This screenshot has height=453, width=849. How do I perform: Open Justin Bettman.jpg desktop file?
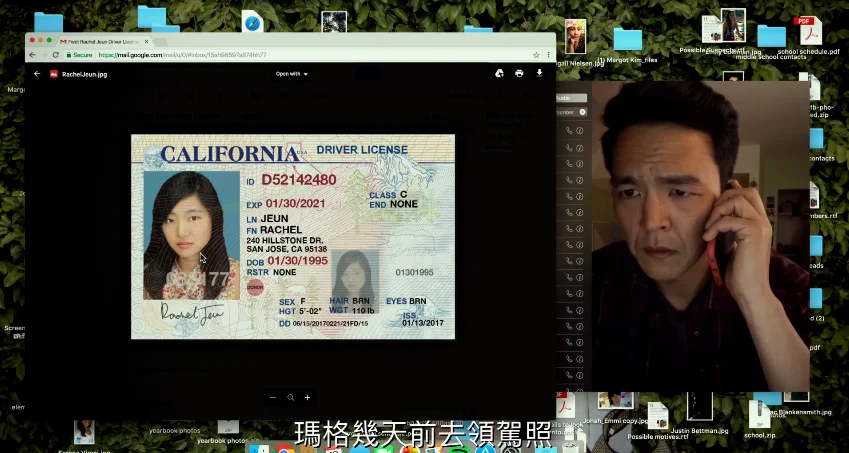click(x=700, y=410)
